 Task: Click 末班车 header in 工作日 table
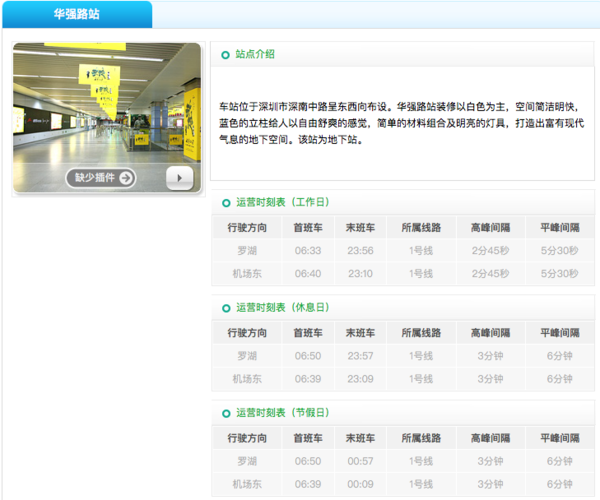click(x=360, y=228)
